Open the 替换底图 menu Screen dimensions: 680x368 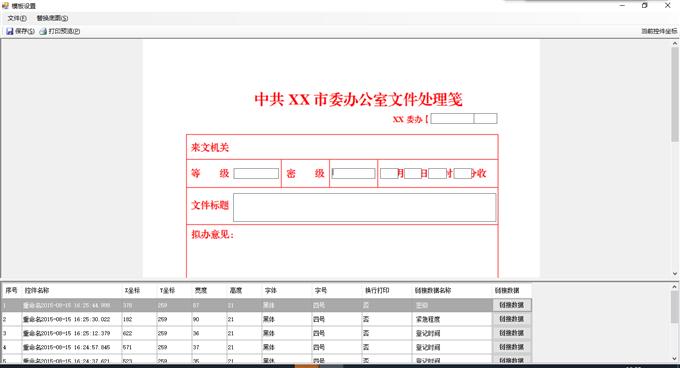point(52,18)
